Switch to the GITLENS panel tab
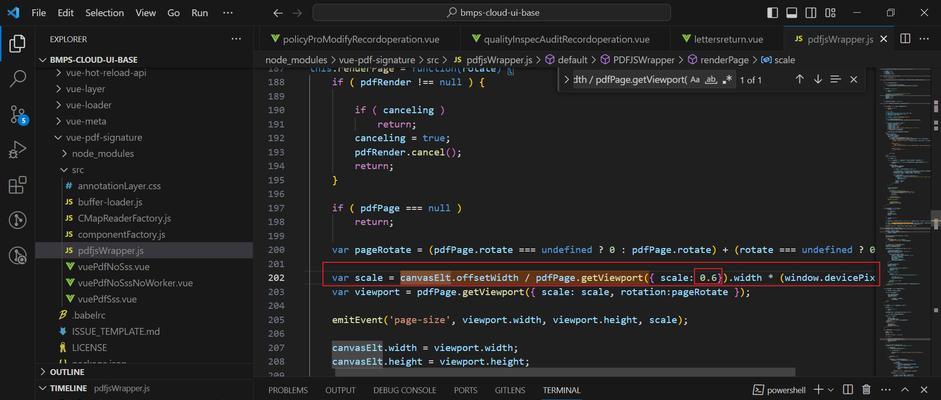Screen dimensions: 941x400 tap(510, 390)
